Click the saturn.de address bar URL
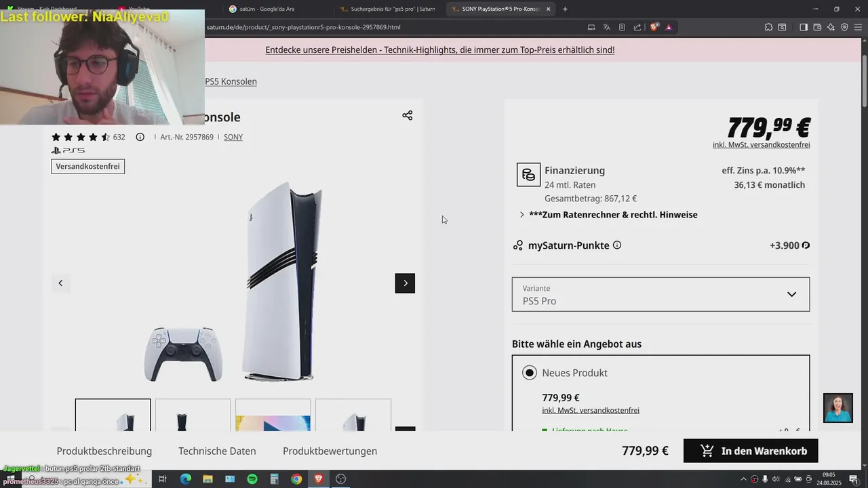868x488 pixels. [x=303, y=27]
